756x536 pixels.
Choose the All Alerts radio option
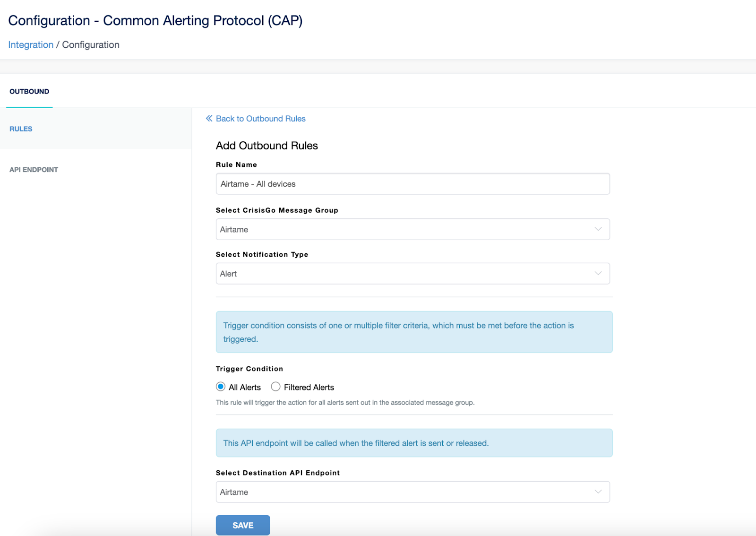point(221,387)
